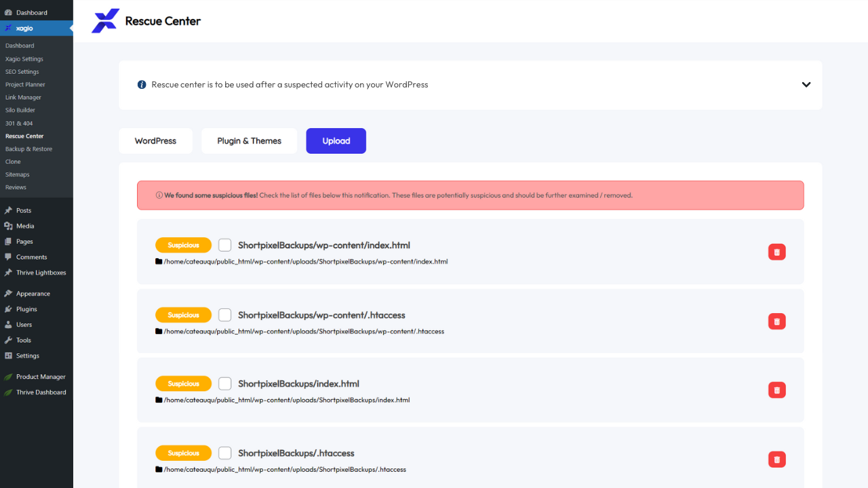Click the suspicious files warning banner
The height and width of the screenshot is (488, 868).
click(x=471, y=195)
